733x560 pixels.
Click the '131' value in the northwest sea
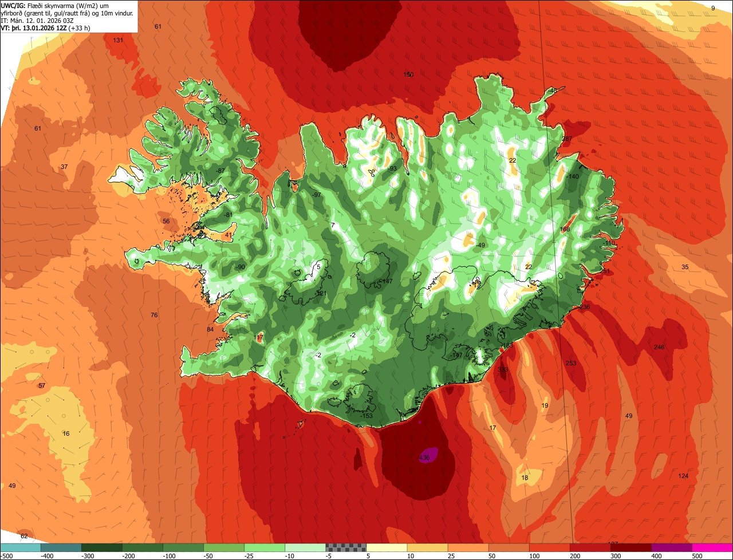pyautogui.click(x=118, y=40)
